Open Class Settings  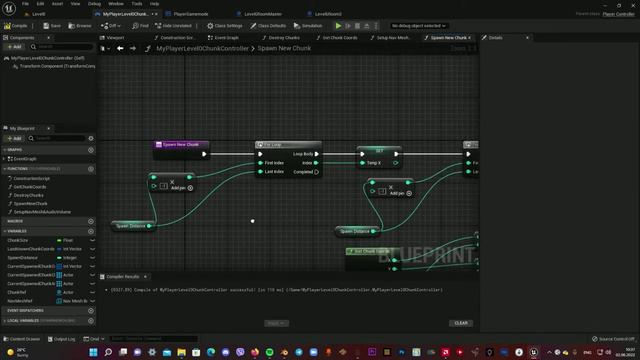coord(224,26)
